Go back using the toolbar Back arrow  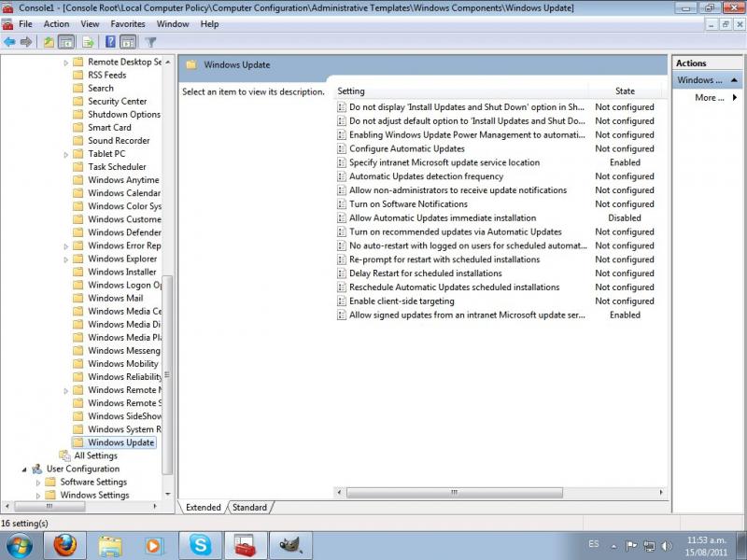[9, 42]
